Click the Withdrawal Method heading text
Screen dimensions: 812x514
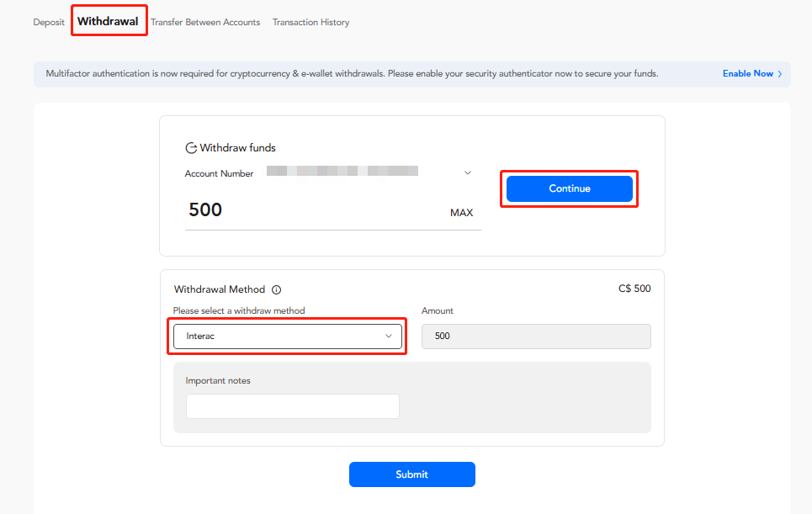[219, 289]
